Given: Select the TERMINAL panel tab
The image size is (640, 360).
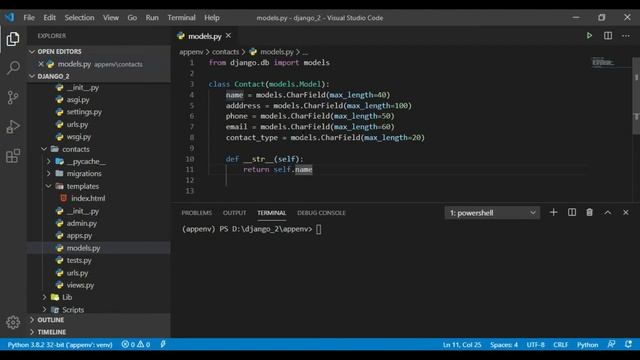Looking at the screenshot, I should click(x=271, y=213).
